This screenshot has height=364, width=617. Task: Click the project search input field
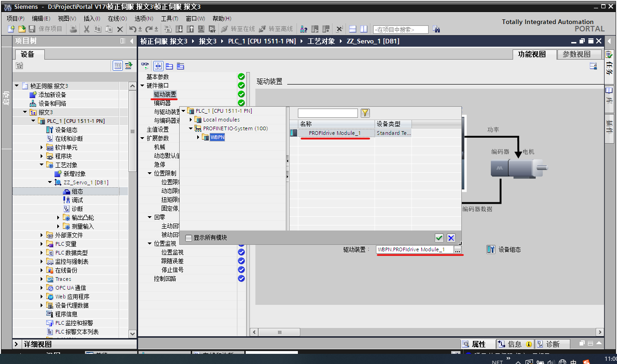pyautogui.click(x=400, y=30)
